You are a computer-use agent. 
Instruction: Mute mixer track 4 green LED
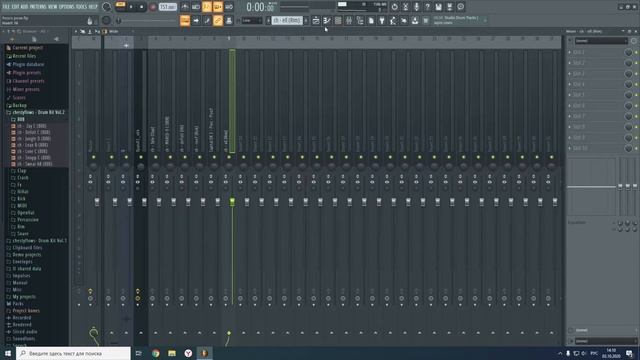[x=156, y=157]
